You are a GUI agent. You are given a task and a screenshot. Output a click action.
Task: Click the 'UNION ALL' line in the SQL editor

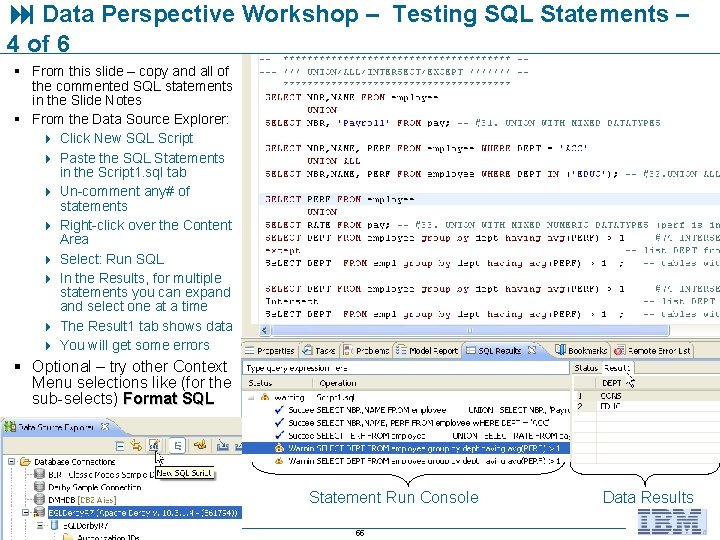coord(334,161)
